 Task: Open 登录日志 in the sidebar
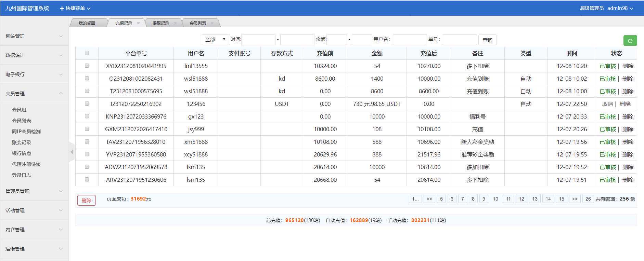point(22,175)
